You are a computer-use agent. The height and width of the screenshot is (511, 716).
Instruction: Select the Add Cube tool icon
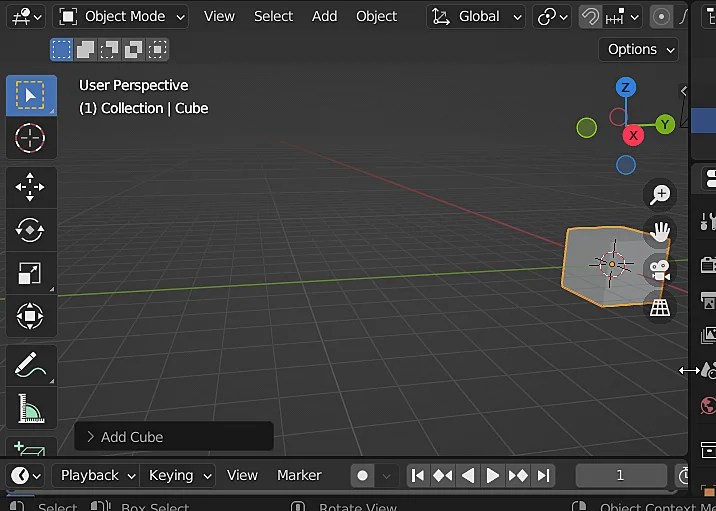(x=31, y=447)
